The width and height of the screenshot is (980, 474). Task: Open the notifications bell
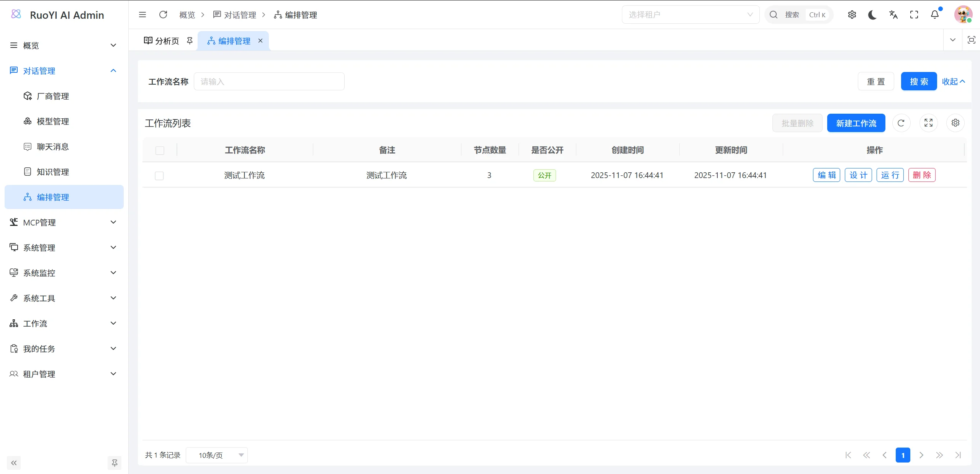[934, 15]
